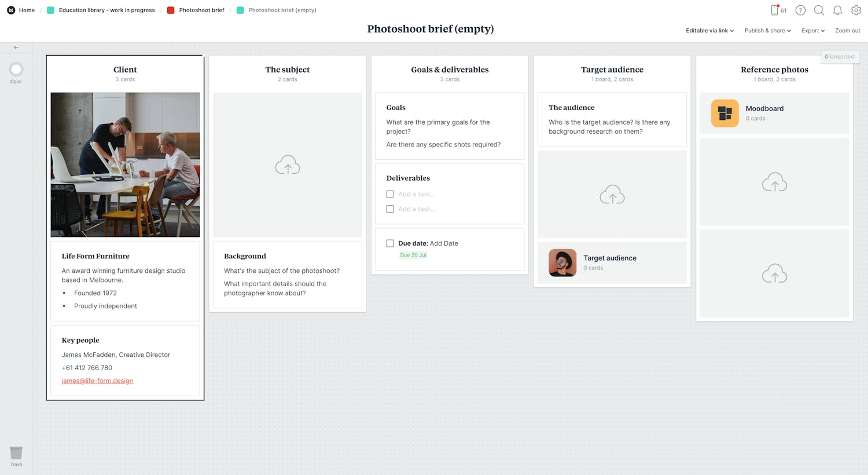Check the first 'Add a task' checkbox

coord(390,194)
